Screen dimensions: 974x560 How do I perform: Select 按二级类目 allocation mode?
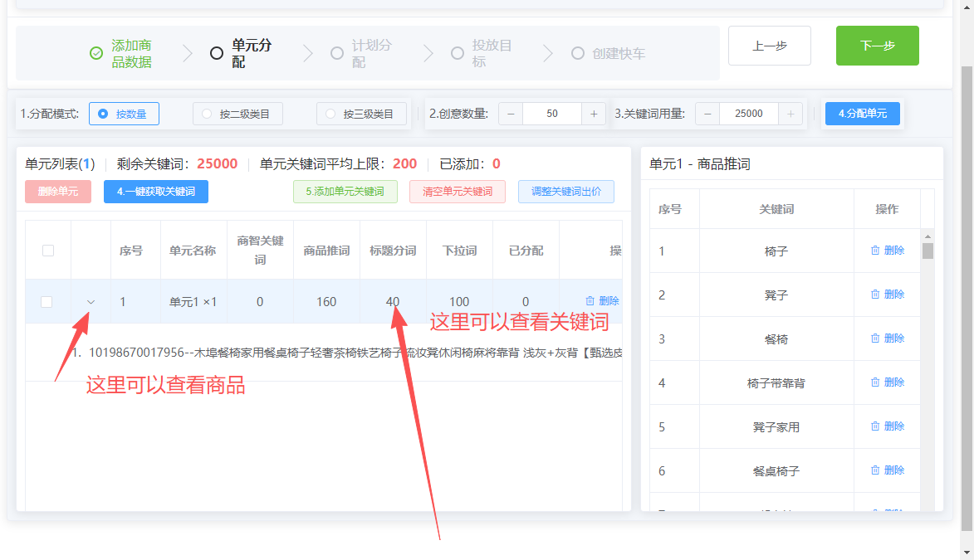point(238,114)
